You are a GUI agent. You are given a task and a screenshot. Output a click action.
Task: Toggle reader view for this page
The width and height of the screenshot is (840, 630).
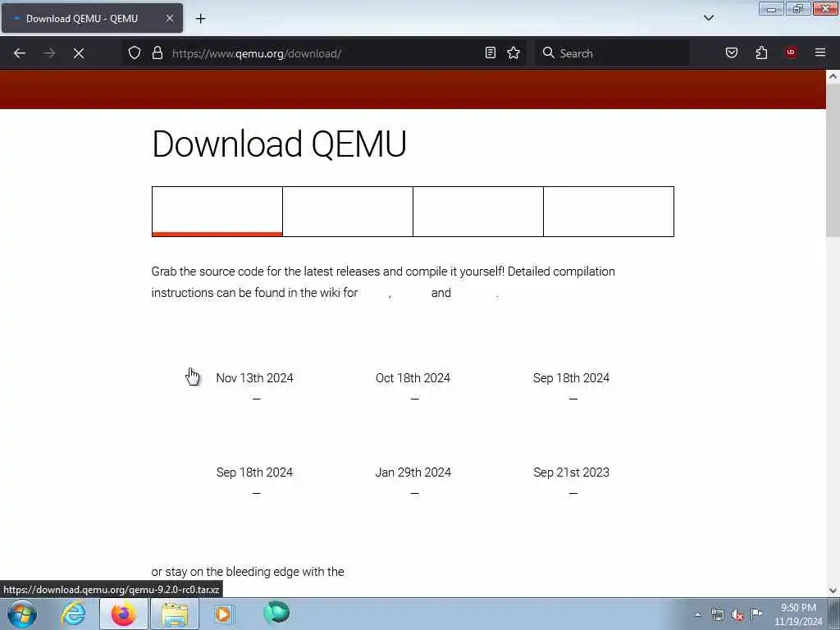[x=491, y=52]
